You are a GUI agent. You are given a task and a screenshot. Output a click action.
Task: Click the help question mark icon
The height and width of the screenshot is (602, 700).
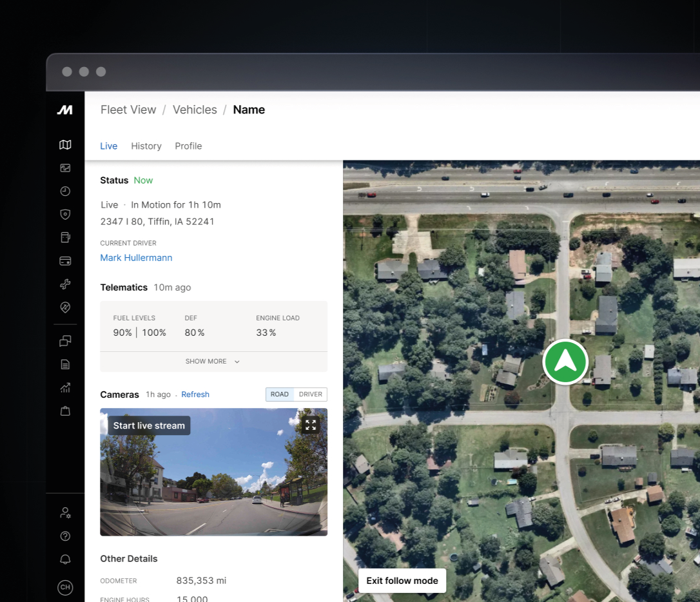tap(65, 536)
